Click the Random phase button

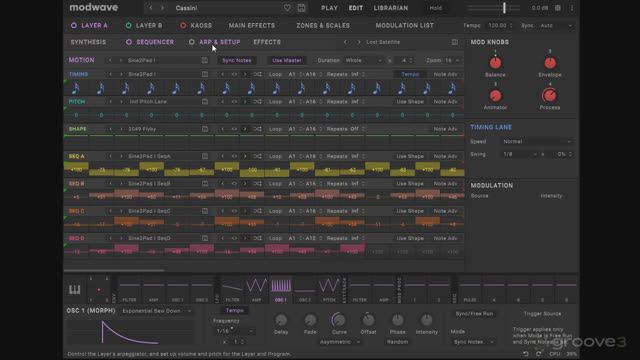pos(398,342)
